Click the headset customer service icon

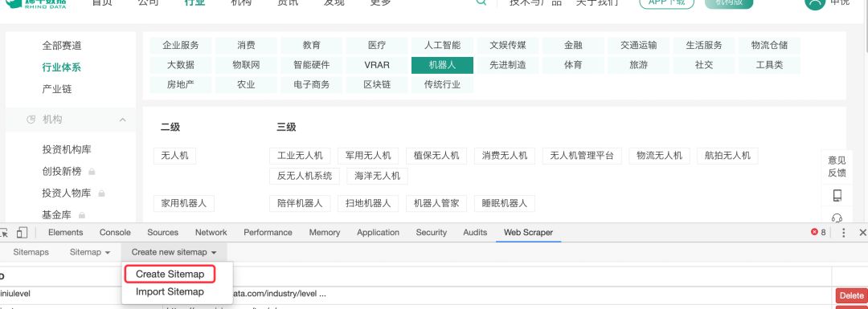tap(837, 218)
